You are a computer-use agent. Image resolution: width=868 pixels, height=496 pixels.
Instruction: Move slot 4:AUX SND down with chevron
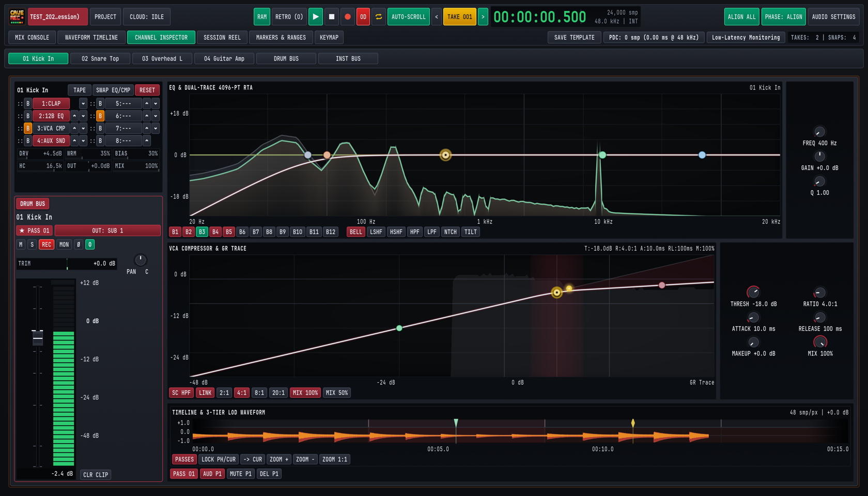click(83, 141)
